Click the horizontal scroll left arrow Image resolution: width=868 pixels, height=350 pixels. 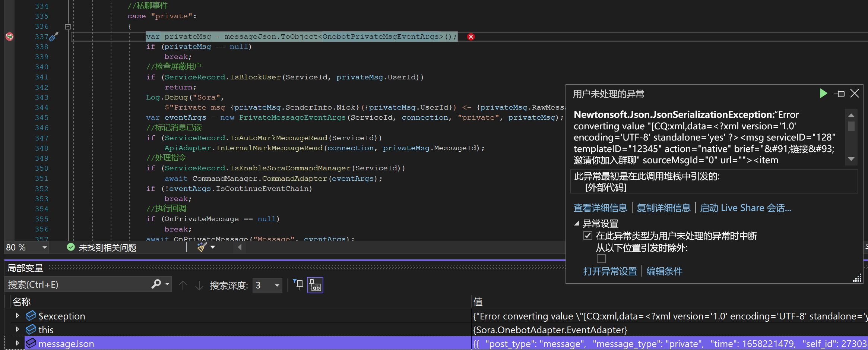point(240,247)
